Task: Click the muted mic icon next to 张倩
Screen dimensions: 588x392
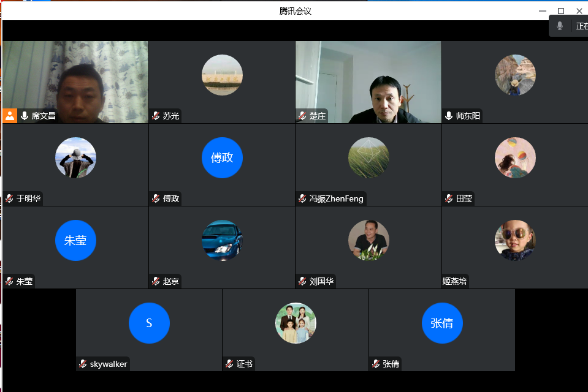Action: tap(376, 364)
